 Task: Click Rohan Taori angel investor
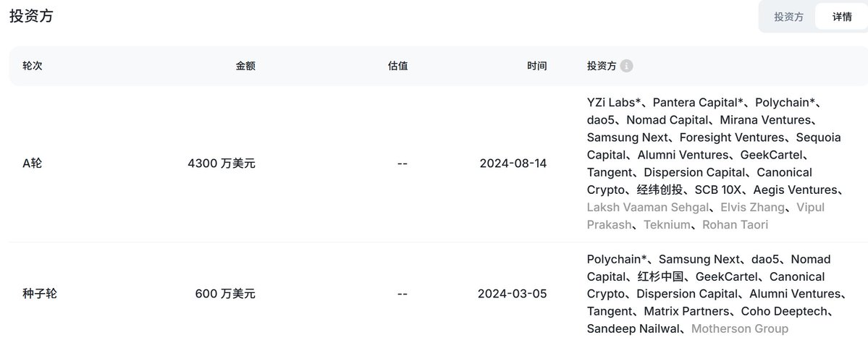735,224
